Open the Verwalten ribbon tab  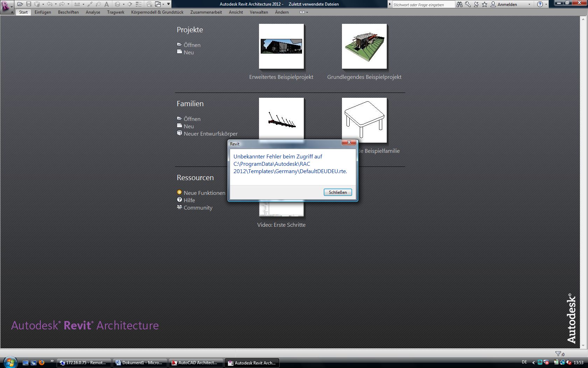coord(259,12)
